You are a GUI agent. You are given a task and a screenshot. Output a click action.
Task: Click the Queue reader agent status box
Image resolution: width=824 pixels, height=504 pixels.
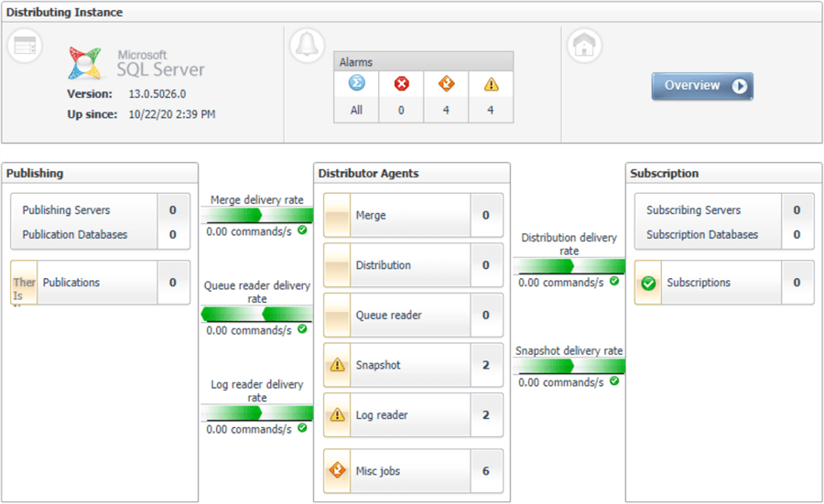(337, 315)
